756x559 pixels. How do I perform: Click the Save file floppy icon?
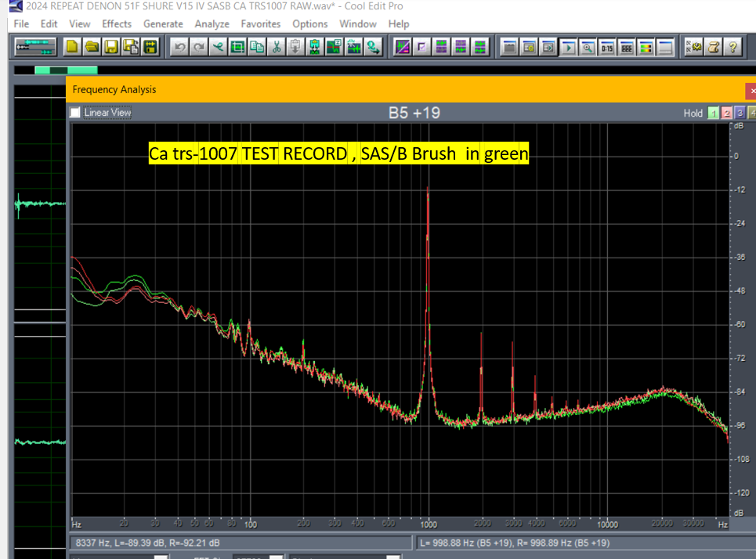111,47
